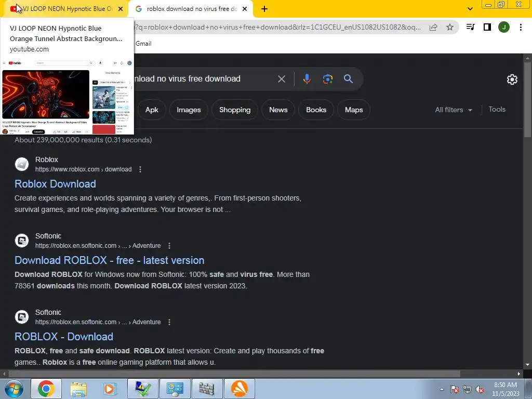Viewport: 532px width, 399px height.
Task: Click the vertical scrollbar up arrow
Action: click(527, 58)
